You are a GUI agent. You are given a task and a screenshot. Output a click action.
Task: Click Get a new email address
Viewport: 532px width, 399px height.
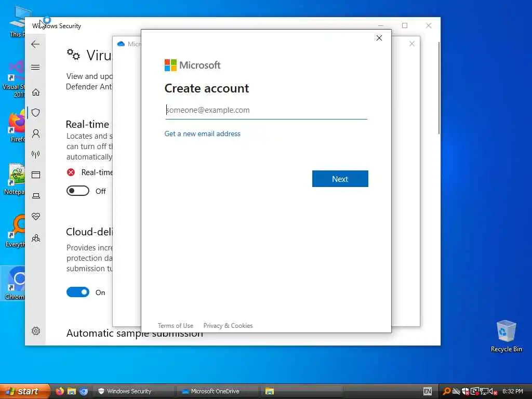(x=202, y=134)
